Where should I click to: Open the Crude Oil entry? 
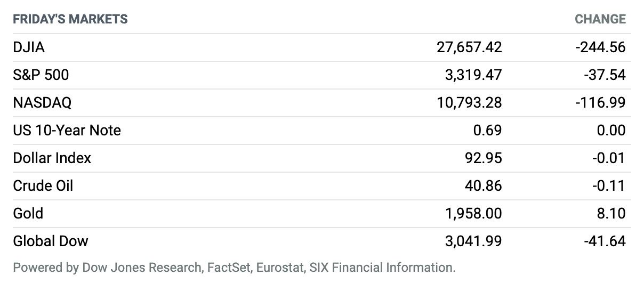pyautogui.click(x=43, y=186)
